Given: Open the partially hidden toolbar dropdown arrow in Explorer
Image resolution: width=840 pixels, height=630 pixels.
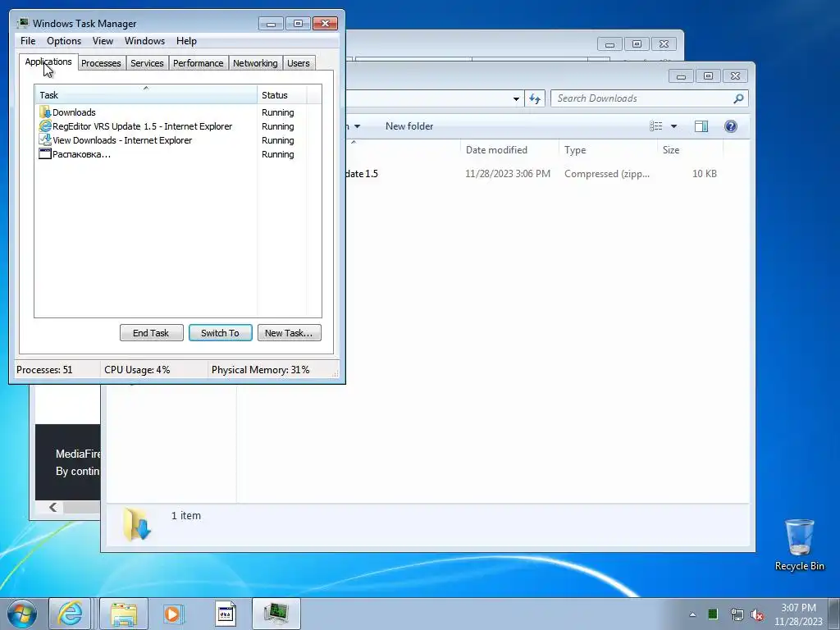Looking at the screenshot, I should [x=357, y=126].
